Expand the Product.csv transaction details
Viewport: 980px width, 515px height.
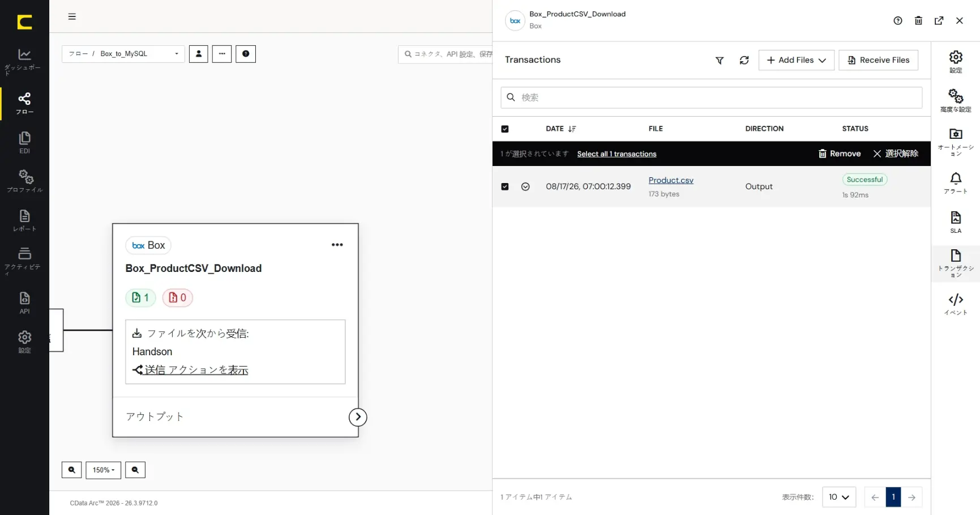525,186
